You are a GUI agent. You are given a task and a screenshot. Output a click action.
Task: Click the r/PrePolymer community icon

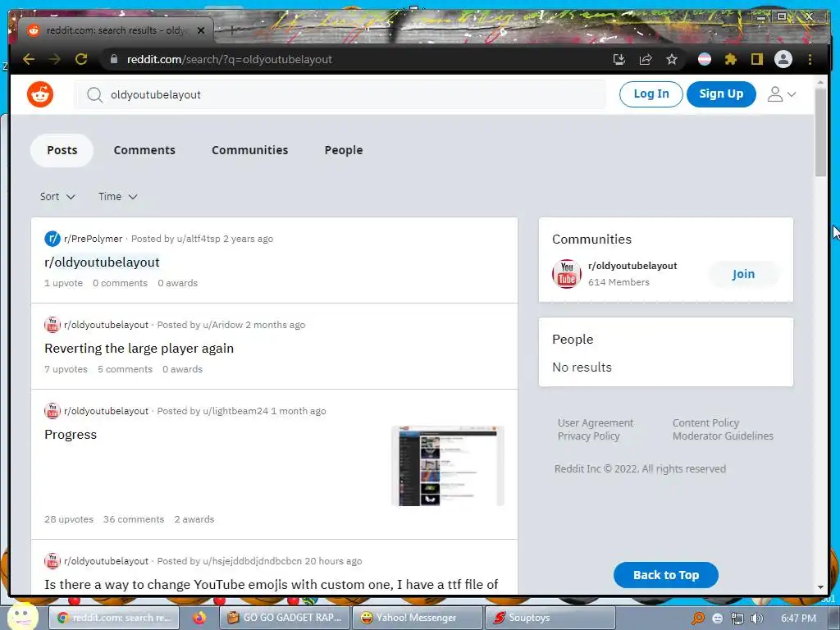coord(52,239)
